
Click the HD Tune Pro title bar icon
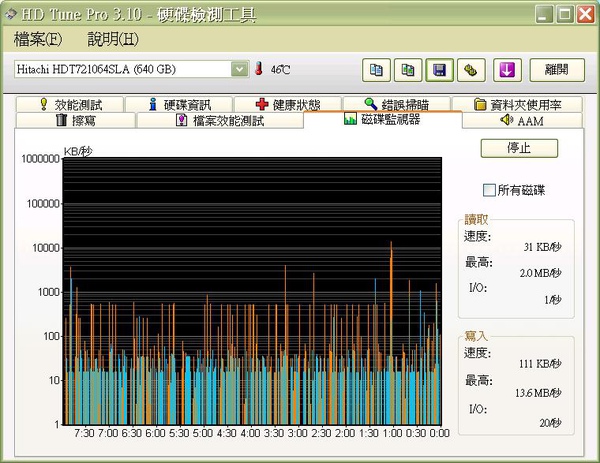[x=11, y=14]
